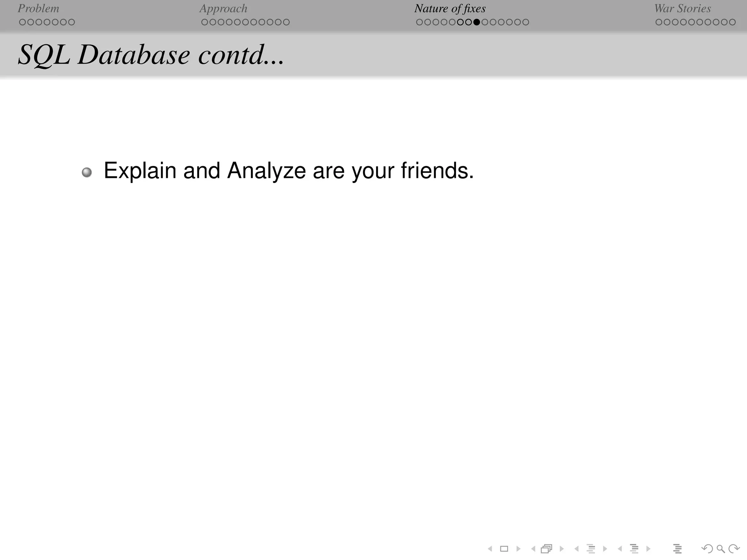This screenshot has height=560, width=747.
Task: Select first dot under Approach
Action: [205, 22]
